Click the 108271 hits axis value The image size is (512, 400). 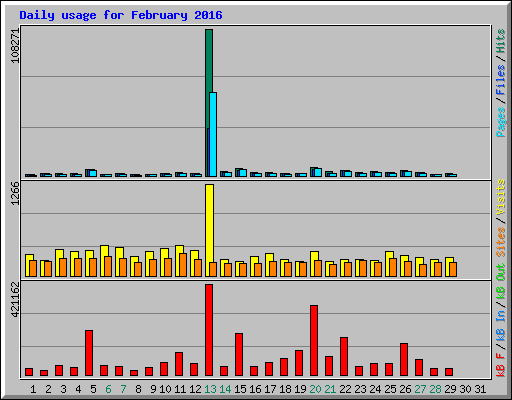click(x=15, y=45)
